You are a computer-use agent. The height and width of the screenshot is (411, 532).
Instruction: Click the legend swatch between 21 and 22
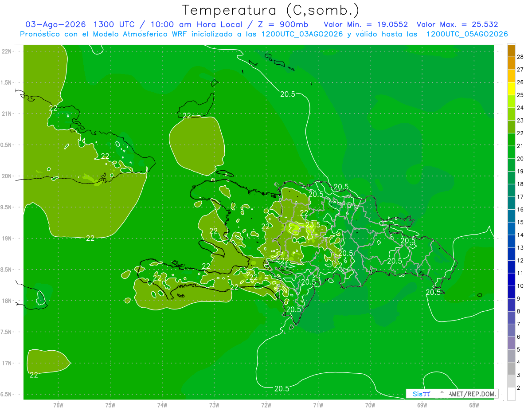[x=511, y=139]
